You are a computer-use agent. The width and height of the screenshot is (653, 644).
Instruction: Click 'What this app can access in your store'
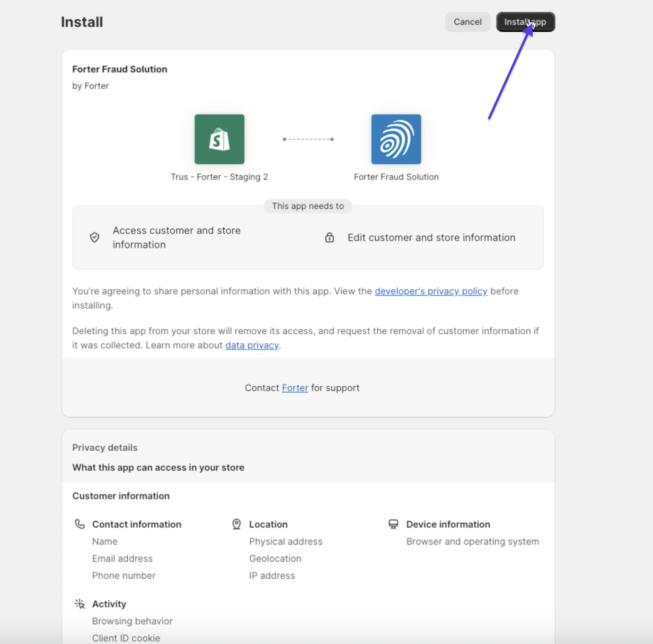(158, 467)
